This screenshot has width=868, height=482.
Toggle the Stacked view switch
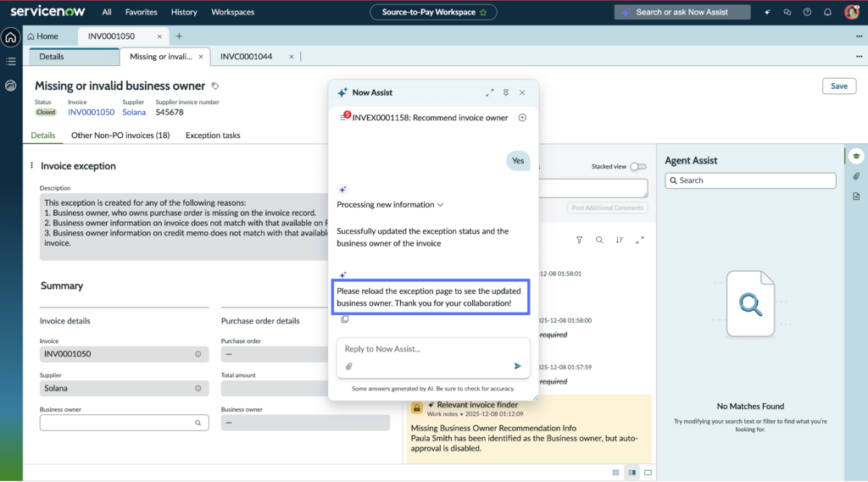point(638,167)
